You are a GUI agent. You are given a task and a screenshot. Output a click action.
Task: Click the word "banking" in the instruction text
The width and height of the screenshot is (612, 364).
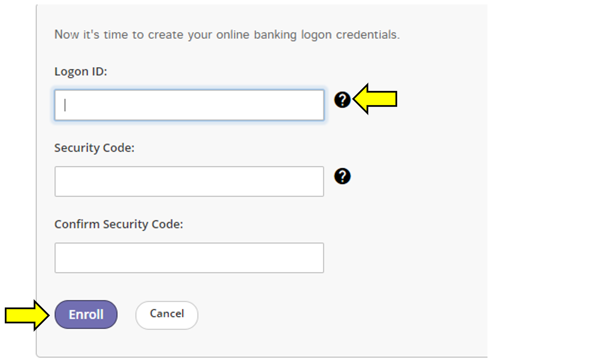[275, 35]
